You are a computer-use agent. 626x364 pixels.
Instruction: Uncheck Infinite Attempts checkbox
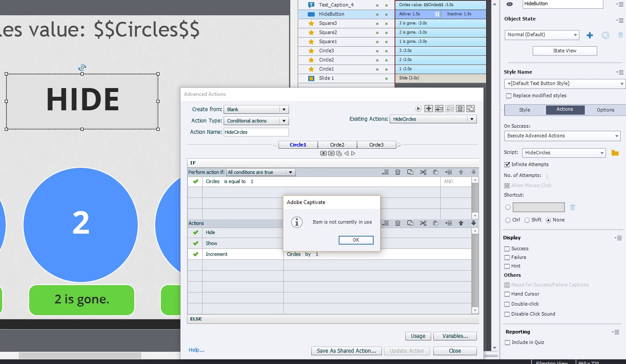507,164
